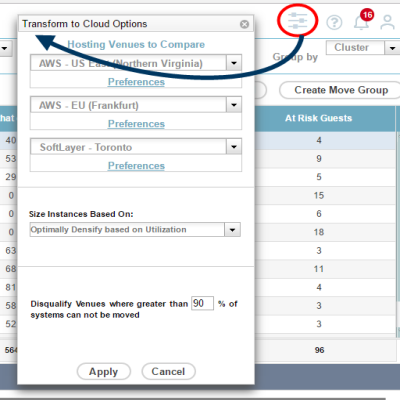The width and height of the screenshot is (400, 400).
Task: Close the Transform to Cloud Options dialog
Action: (x=244, y=24)
